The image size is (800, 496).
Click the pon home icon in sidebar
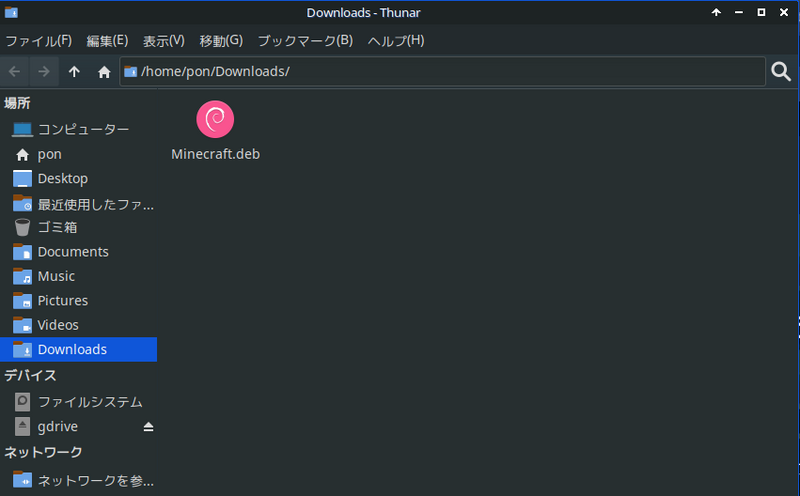click(22, 154)
